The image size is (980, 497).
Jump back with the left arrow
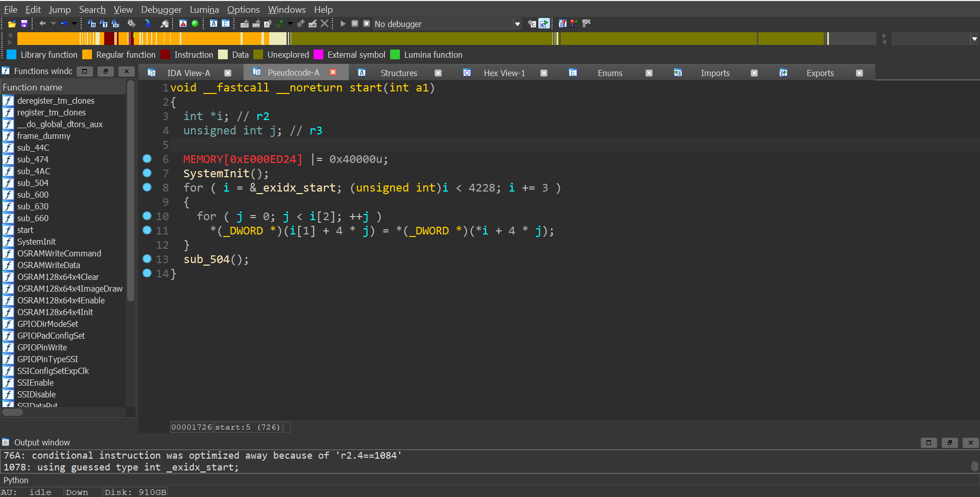click(x=42, y=23)
